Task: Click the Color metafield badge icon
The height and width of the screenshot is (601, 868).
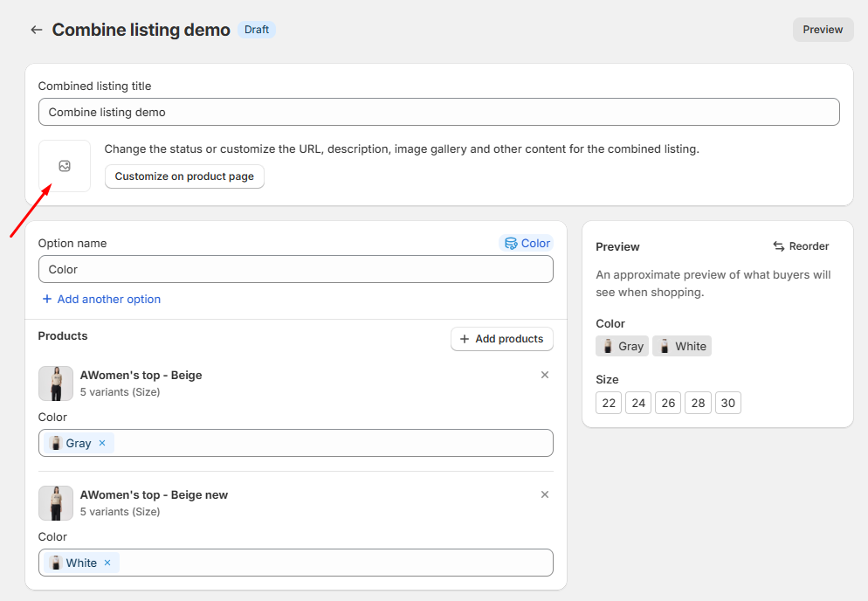Action: click(512, 244)
